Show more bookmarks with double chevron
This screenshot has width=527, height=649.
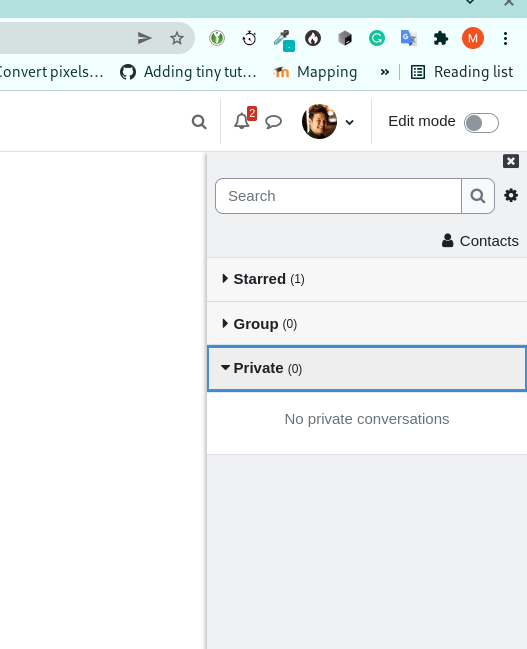click(x=385, y=72)
